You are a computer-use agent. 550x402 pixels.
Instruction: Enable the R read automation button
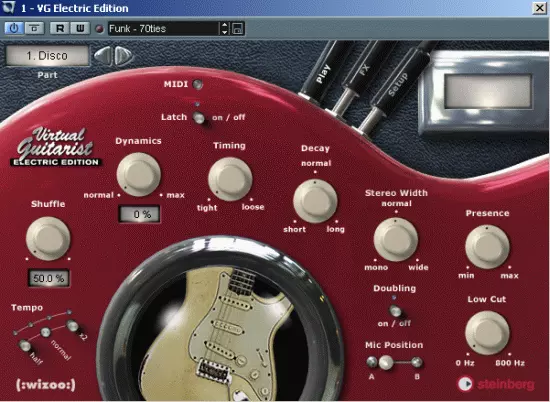60,28
